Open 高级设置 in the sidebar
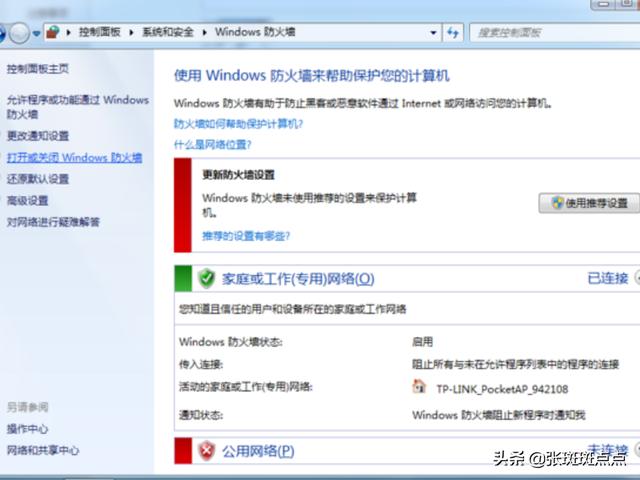 [x=27, y=200]
